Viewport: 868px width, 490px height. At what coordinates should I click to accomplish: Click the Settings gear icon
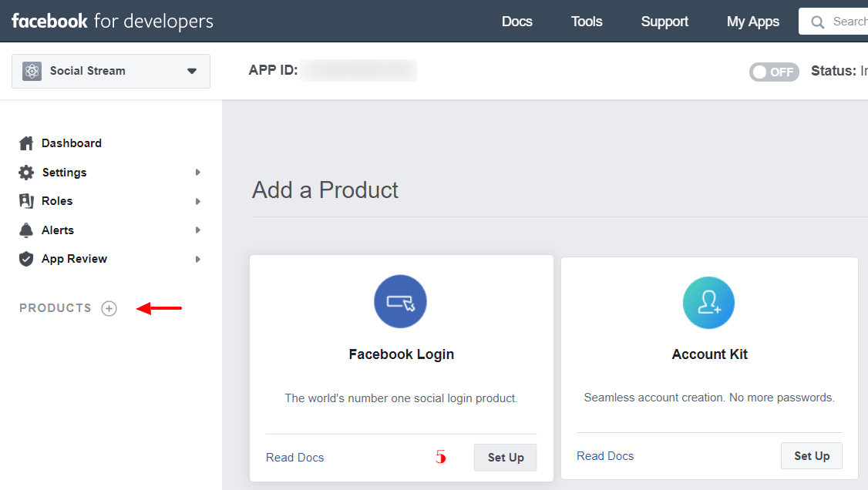26,173
